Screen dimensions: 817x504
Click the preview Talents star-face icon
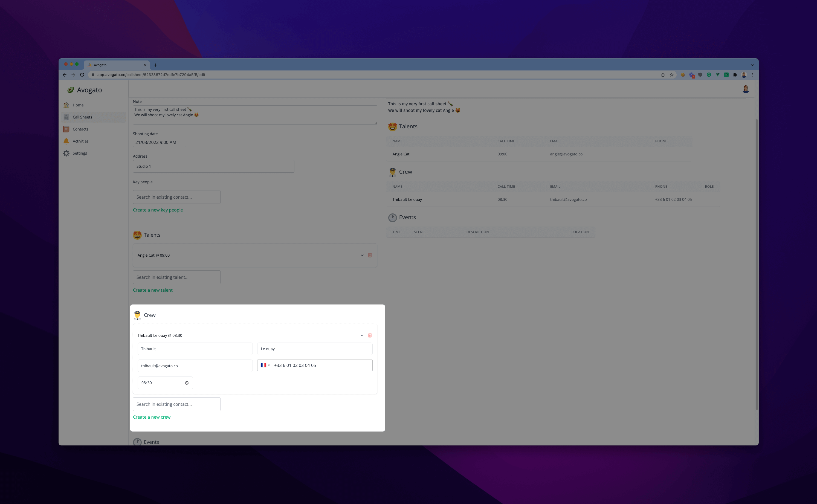tap(392, 126)
